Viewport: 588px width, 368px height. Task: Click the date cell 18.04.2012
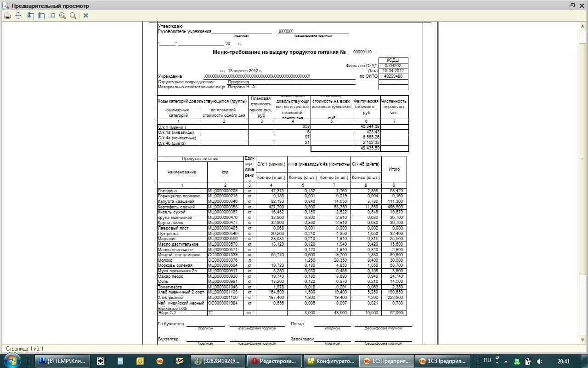393,71
